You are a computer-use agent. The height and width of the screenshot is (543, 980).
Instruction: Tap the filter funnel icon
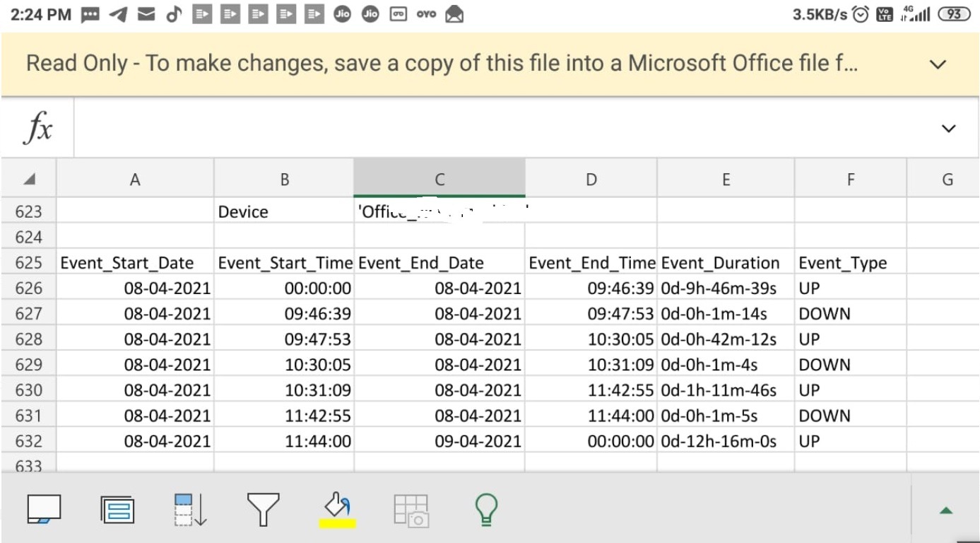(x=263, y=510)
